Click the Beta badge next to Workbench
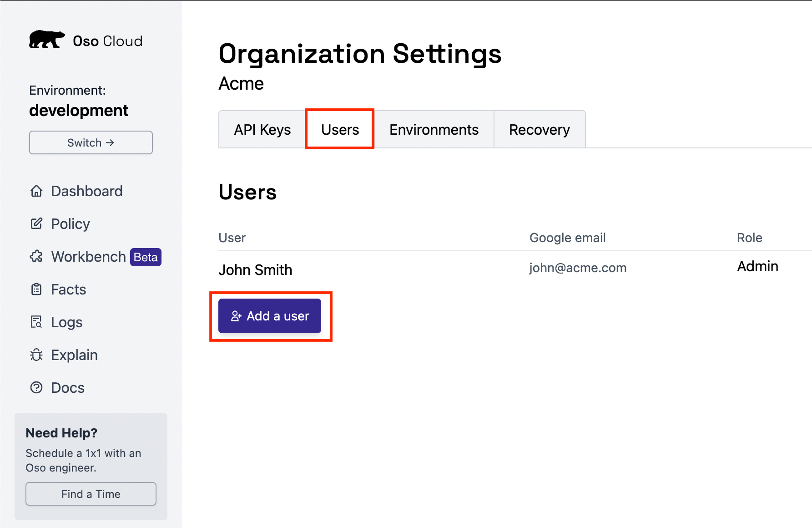The height and width of the screenshot is (528, 812). click(146, 257)
